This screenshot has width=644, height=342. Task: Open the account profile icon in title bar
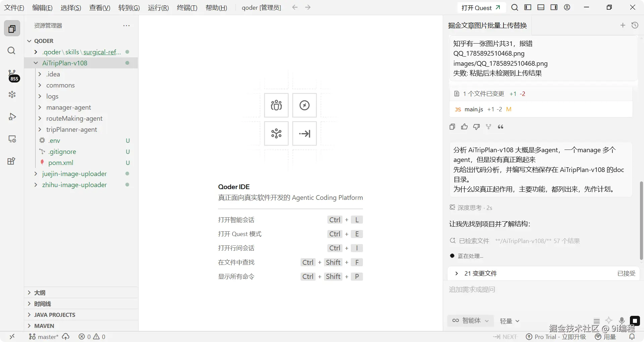tap(567, 7)
